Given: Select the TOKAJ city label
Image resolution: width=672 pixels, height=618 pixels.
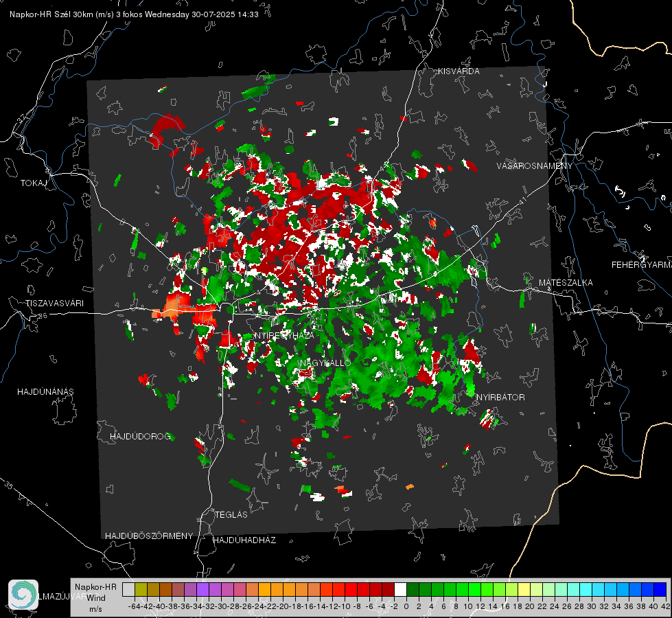Looking at the screenshot, I should click(34, 183).
